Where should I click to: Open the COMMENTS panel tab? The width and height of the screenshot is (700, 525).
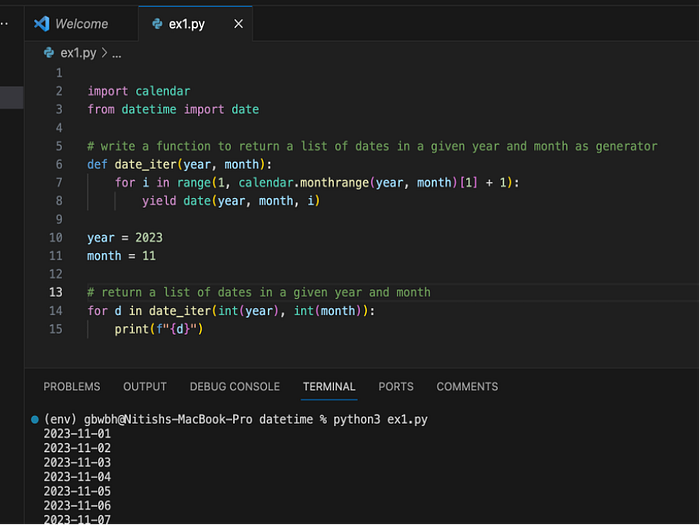pyautogui.click(x=467, y=387)
